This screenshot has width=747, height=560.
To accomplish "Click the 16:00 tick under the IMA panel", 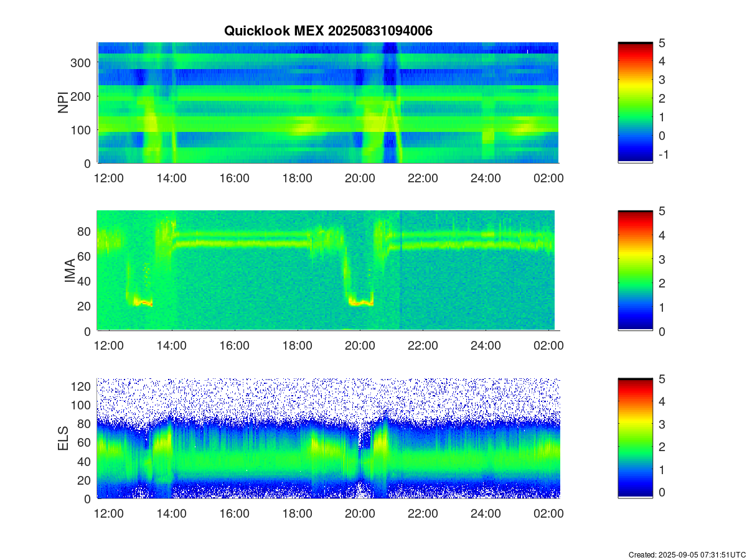I will point(234,346).
